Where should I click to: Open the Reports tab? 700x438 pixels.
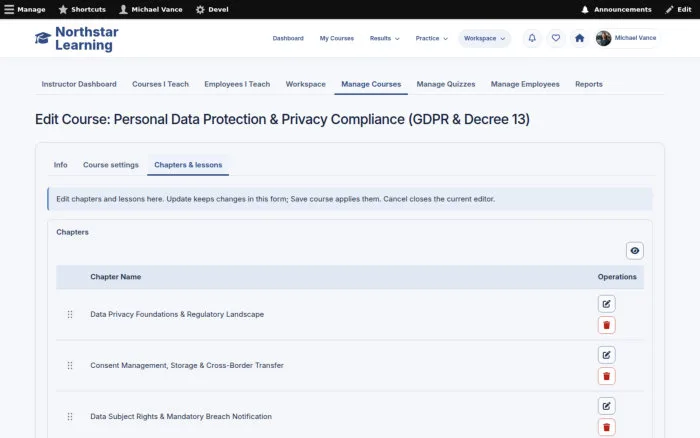588,84
